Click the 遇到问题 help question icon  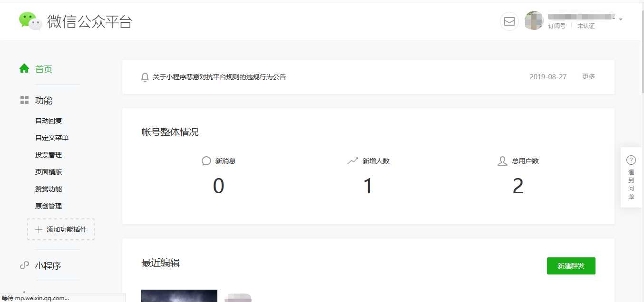coord(631,160)
